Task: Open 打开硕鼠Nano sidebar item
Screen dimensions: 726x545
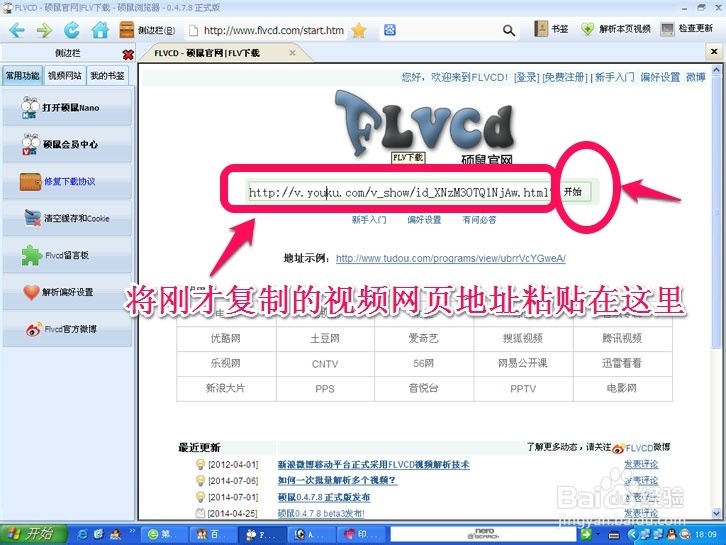Action: [67, 108]
